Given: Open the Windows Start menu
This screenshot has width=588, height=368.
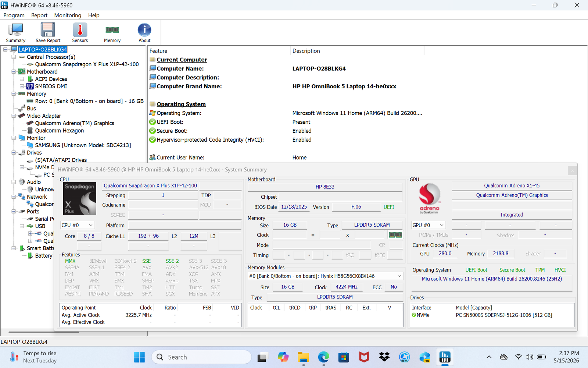Looking at the screenshot, I should 139,357.
